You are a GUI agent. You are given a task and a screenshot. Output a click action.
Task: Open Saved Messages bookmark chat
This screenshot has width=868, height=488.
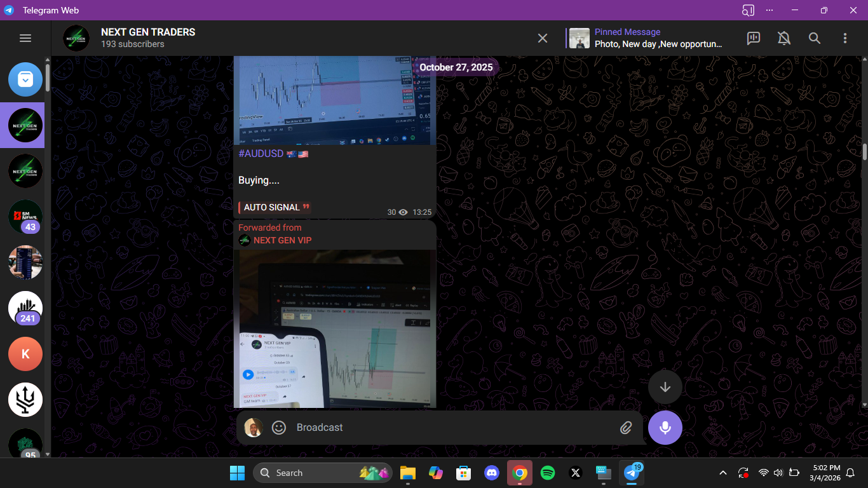pos(25,79)
